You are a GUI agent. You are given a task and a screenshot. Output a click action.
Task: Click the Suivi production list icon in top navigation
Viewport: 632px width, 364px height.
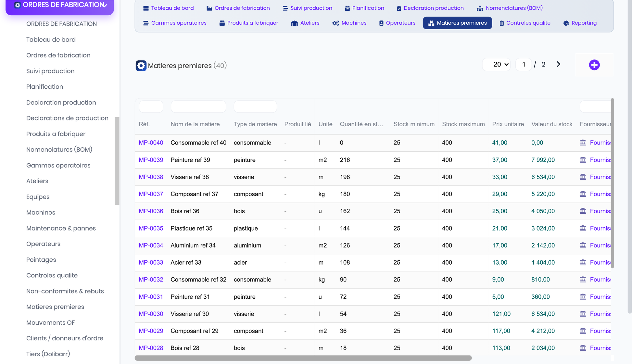[285, 8]
